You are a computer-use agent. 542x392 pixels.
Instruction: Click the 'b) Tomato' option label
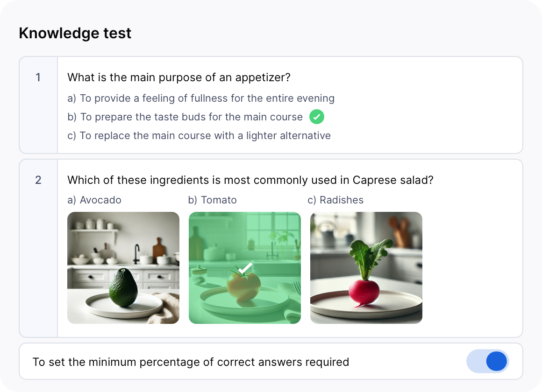(213, 200)
